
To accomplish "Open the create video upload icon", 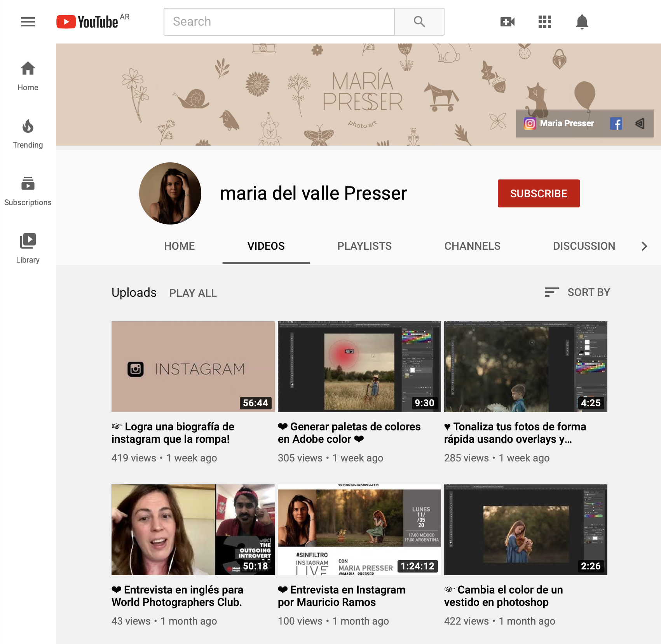I will click(507, 22).
